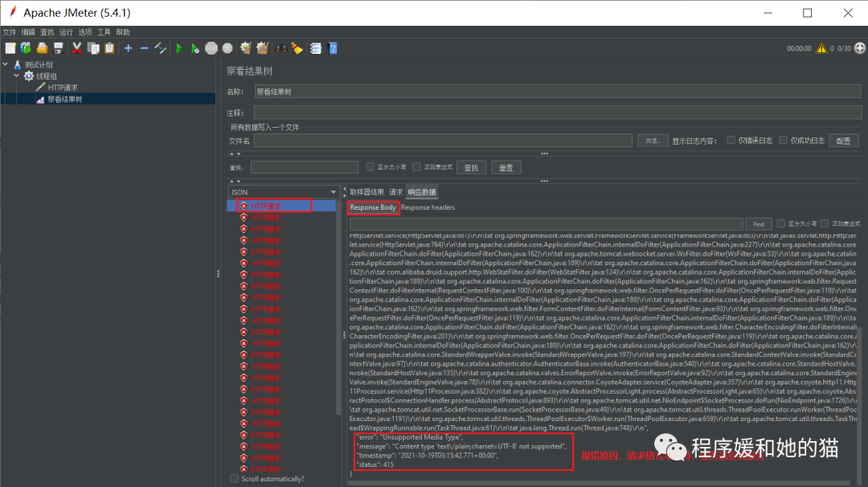Viewport: 868px width, 487px height.
Task: Select the highlighted first HTTP请求 result row
Action: point(281,206)
